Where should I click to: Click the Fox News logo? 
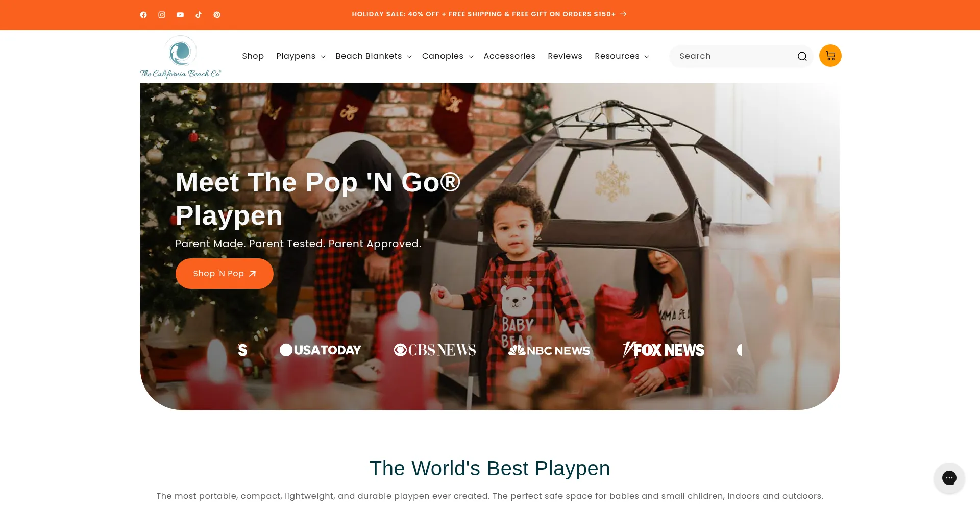664,350
